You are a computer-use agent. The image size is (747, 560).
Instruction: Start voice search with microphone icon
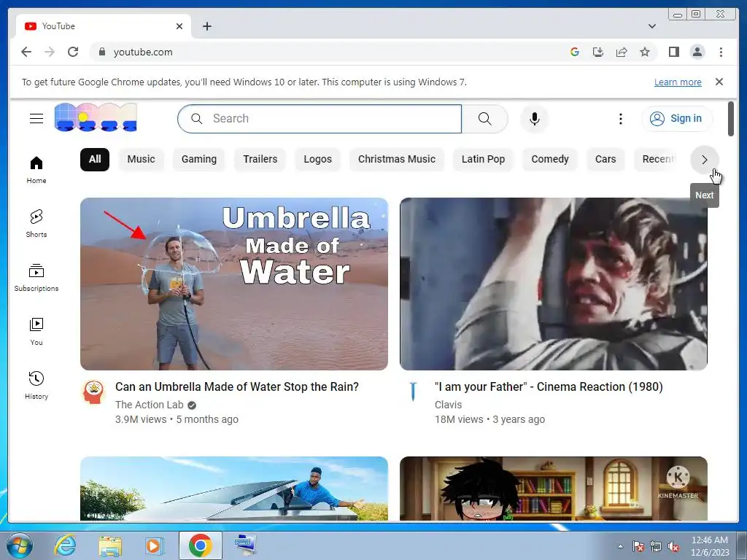pos(535,119)
